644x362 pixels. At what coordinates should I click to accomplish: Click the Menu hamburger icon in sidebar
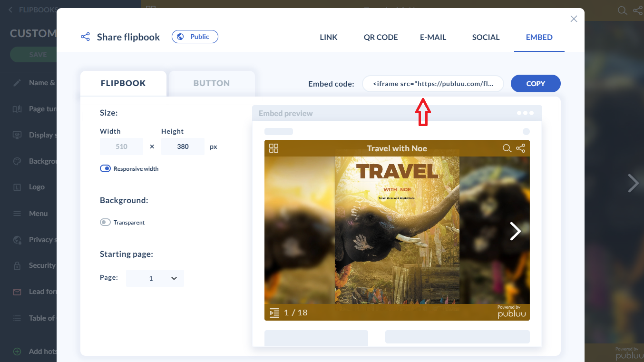pyautogui.click(x=17, y=214)
